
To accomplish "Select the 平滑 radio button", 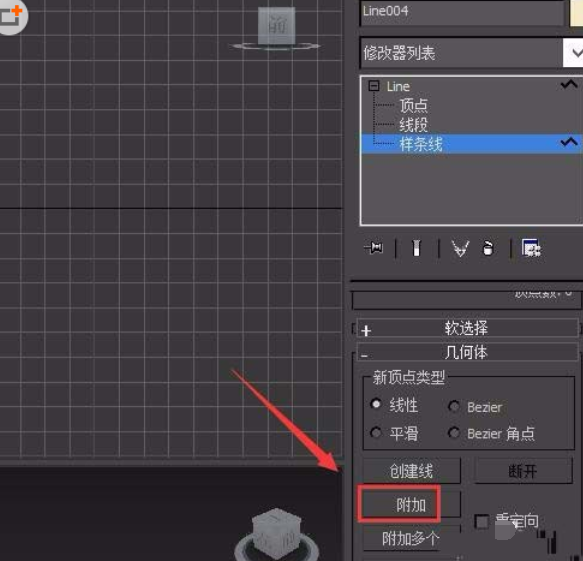I will tap(376, 432).
